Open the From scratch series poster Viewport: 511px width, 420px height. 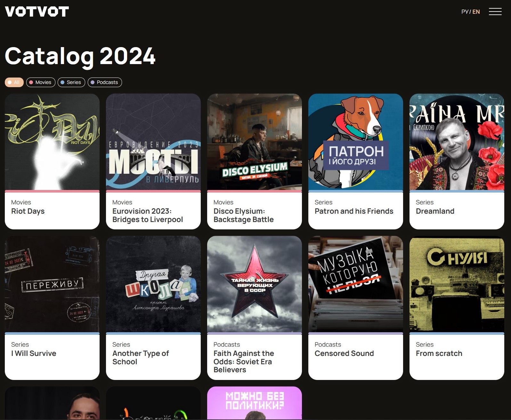(x=457, y=284)
